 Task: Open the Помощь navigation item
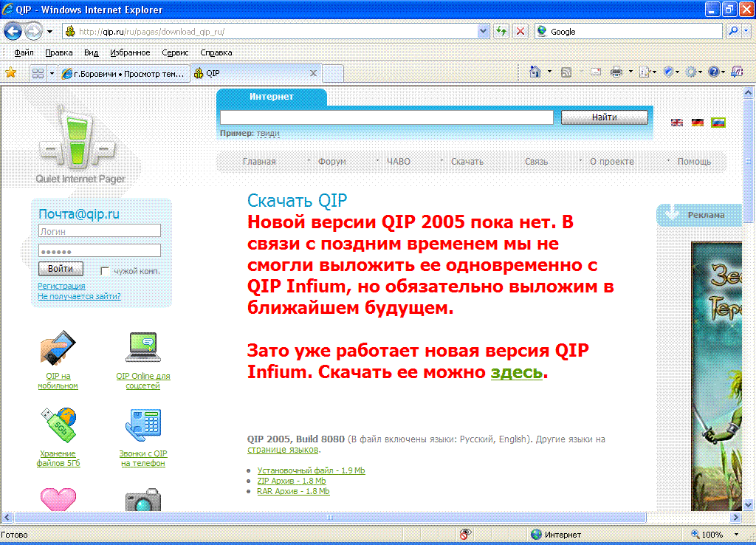[x=694, y=162]
